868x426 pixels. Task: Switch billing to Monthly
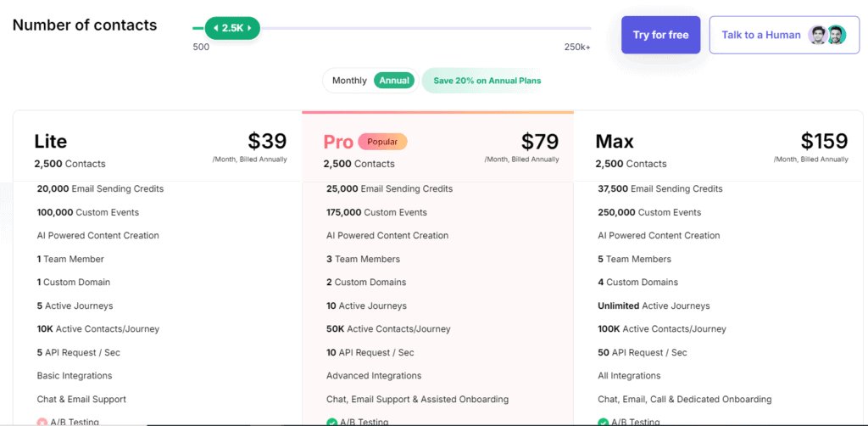click(349, 81)
